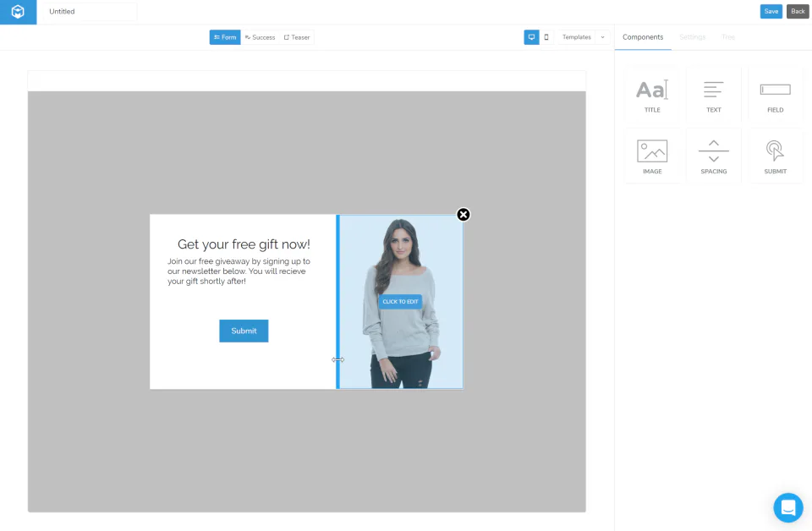The image size is (812, 531).
Task: Click the cube app logo
Action: (x=18, y=12)
